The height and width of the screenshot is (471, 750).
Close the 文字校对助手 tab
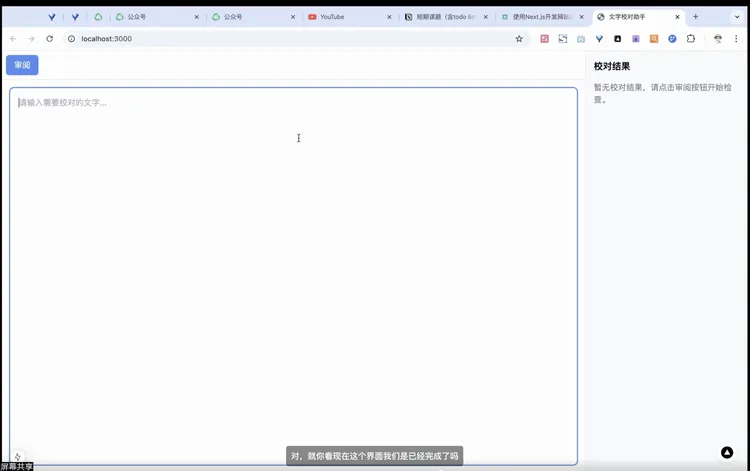coord(677,17)
